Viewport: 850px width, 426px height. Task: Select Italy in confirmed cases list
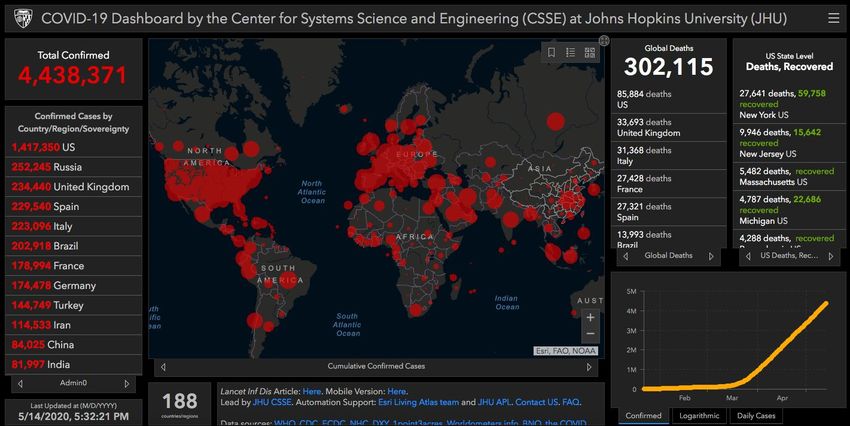[x=74, y=227]
